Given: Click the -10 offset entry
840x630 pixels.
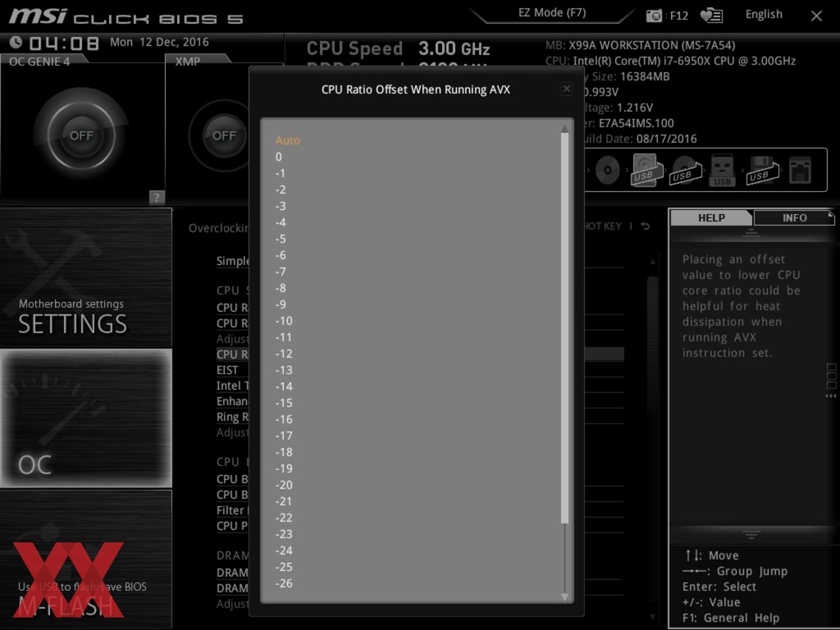Looking at the screenshot, I should pos(283,321).
